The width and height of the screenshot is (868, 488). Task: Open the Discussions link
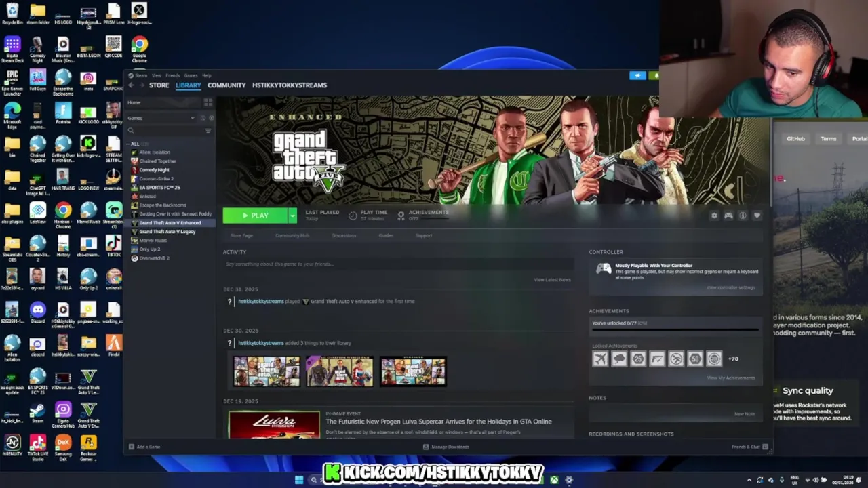(x=344, y=235)
